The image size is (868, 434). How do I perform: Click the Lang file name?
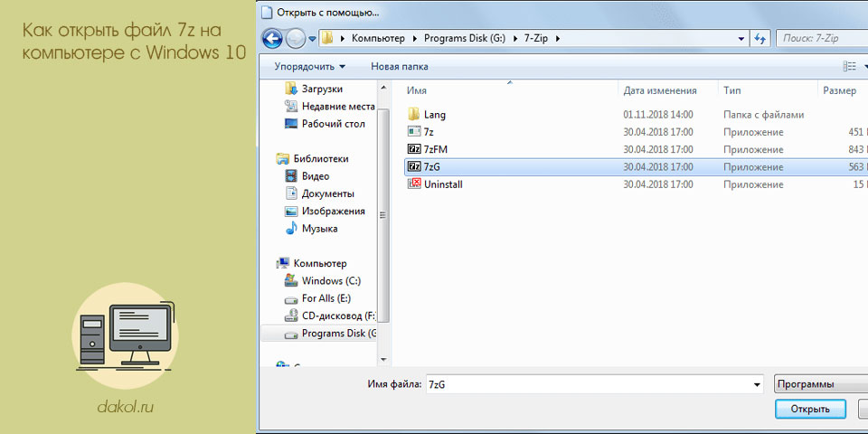[435, 115]
